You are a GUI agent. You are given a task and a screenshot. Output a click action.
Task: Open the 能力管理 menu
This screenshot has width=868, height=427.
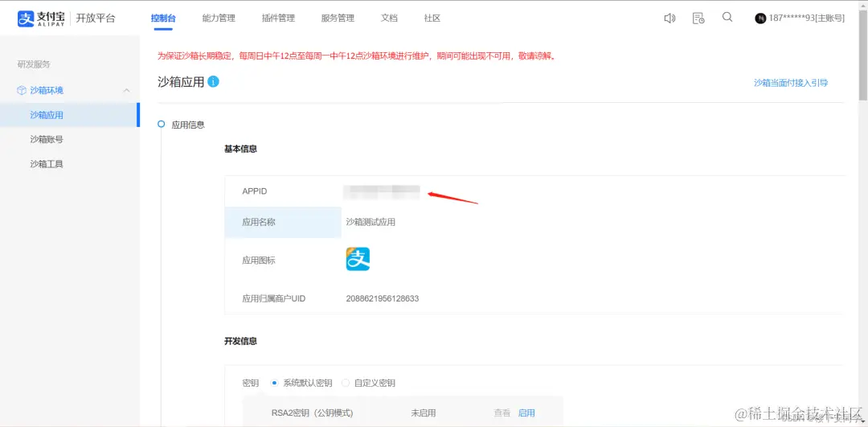[x=219, y=18]
